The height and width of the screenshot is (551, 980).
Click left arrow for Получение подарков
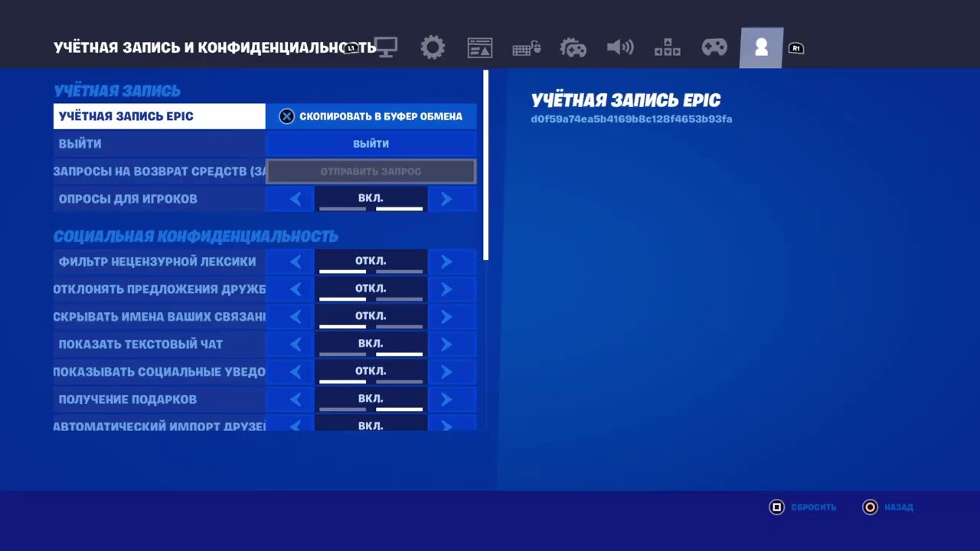click(296, 399)
